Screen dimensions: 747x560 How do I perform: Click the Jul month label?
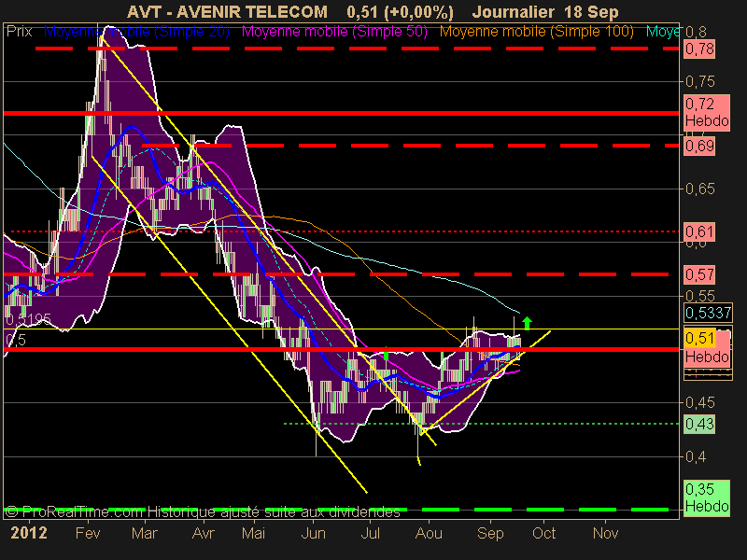370,533
